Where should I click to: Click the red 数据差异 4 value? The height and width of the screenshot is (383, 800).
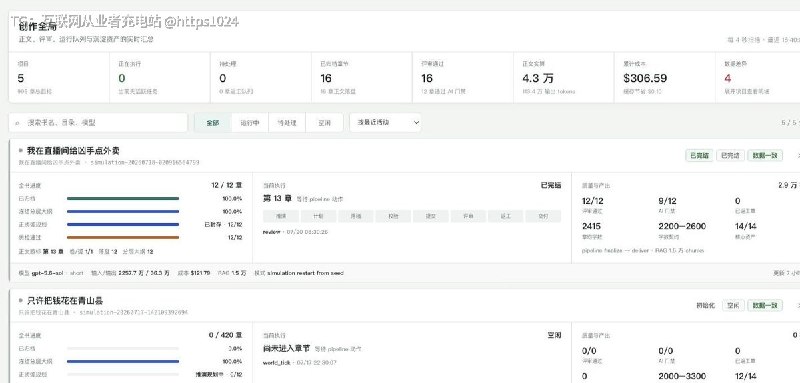tap(728, 78)
